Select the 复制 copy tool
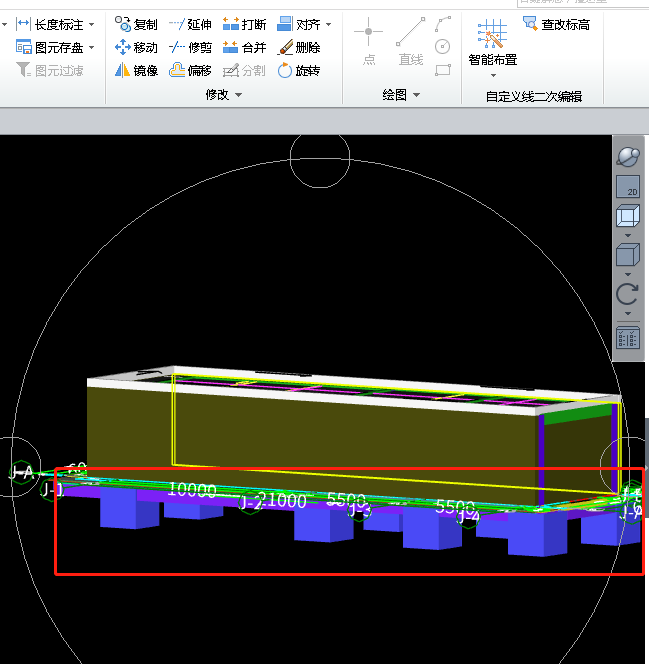The width and height of the screenshot is (649, 664). (136, 25)
